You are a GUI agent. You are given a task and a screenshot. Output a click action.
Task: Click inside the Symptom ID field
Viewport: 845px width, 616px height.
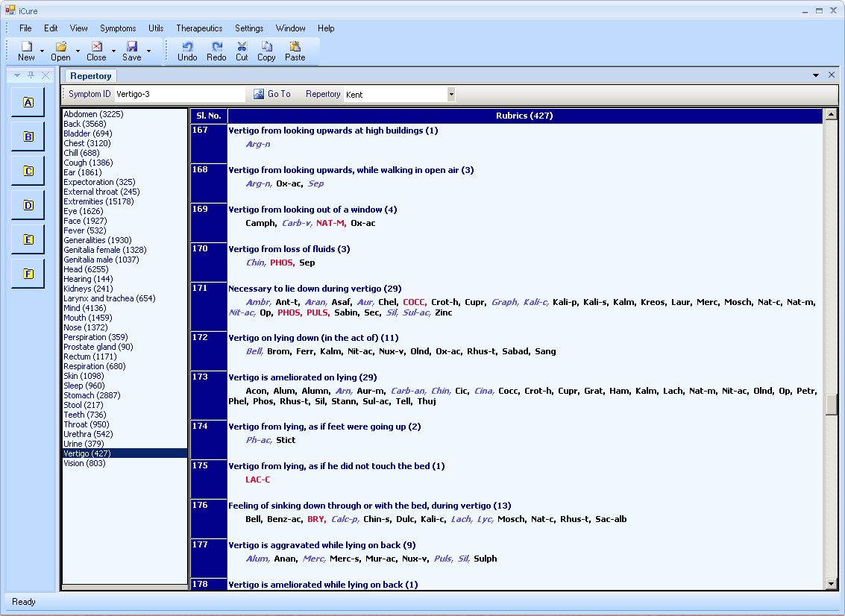pos(180,94)
